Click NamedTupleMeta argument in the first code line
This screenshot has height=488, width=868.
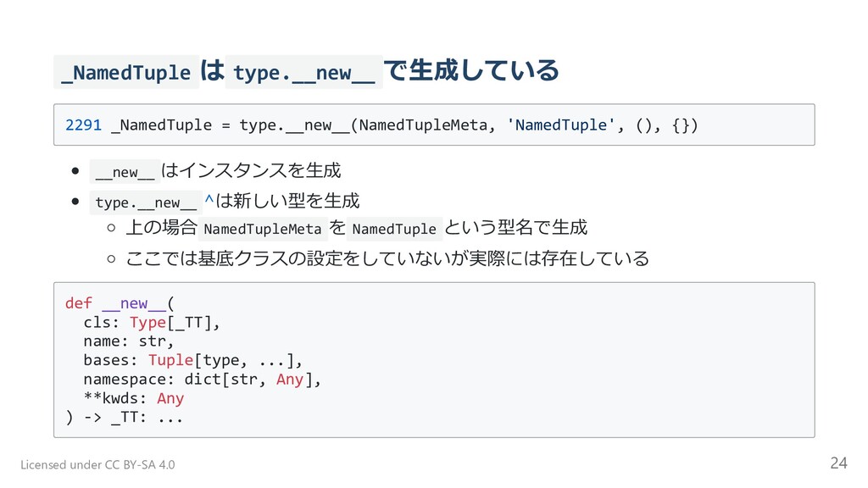423,125
